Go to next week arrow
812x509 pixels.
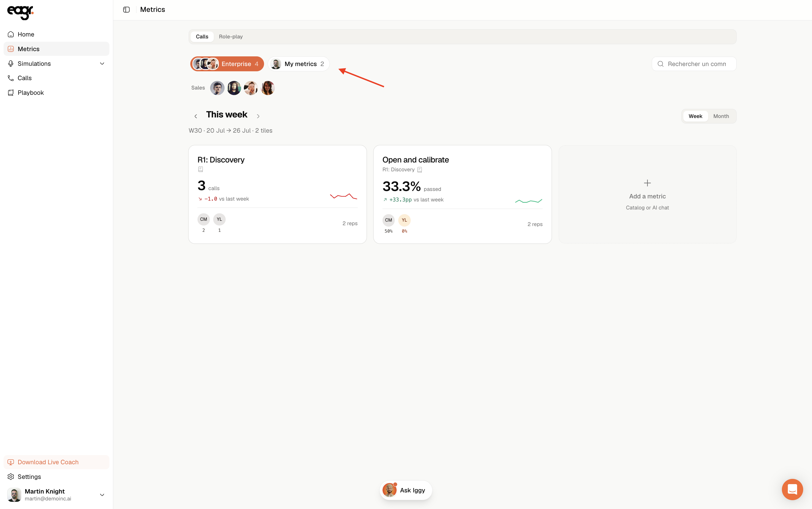tap(258, 116)
